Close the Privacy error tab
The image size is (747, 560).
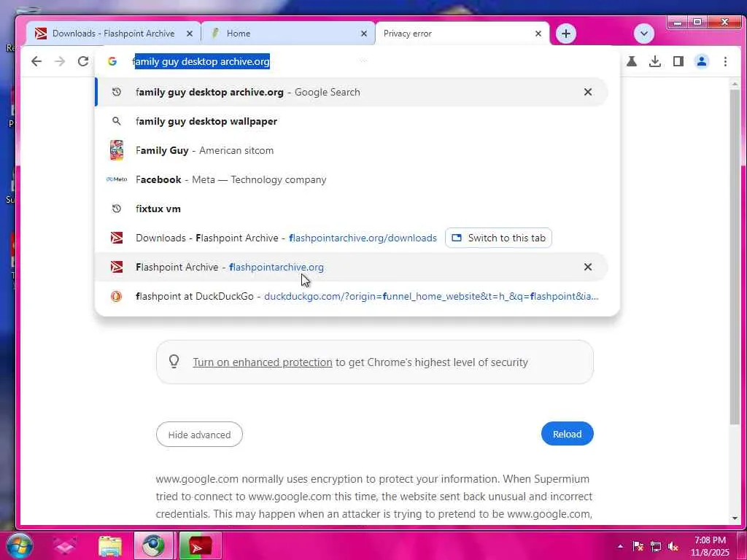(x=538, y=34)
